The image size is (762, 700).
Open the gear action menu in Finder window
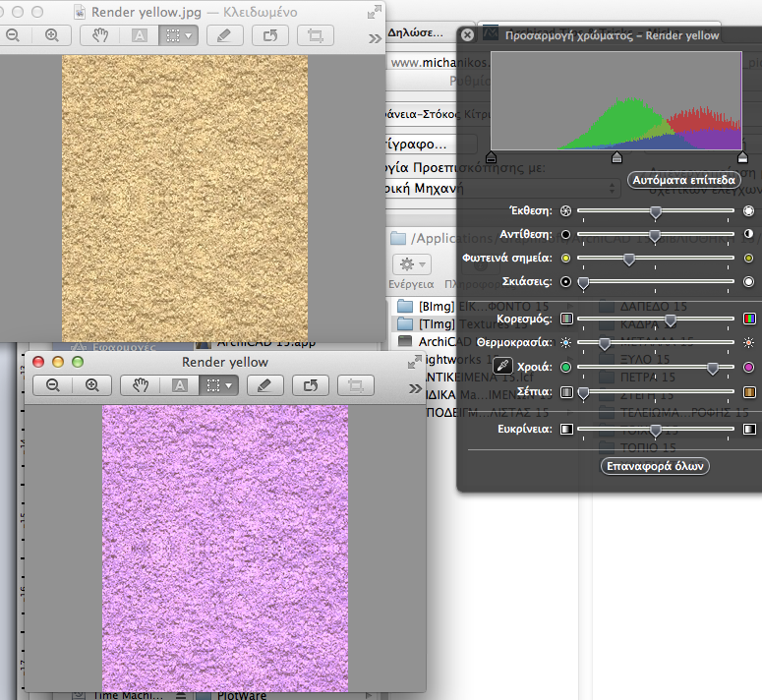pos(410,264)
